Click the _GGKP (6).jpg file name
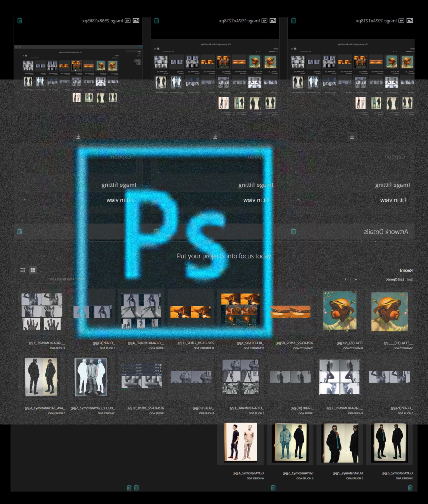The height and width of the screenshot is (504, 428). pyautogui.click(x=203, y=408)
